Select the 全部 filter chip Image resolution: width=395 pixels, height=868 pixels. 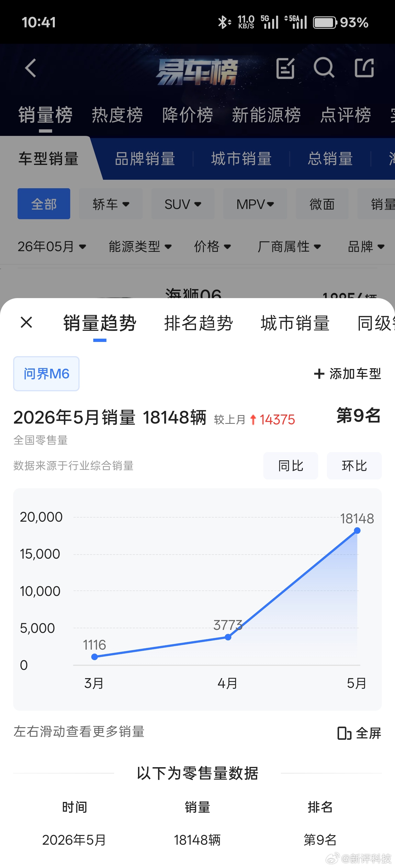click(44, 204)
